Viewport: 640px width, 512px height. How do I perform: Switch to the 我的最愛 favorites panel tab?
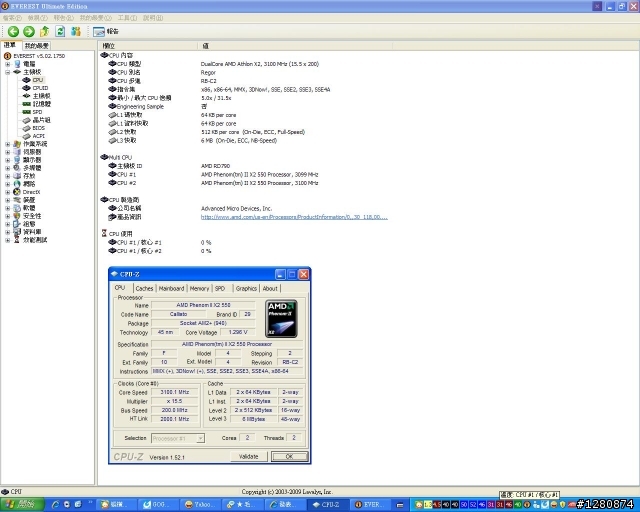(x=36, y=46)
